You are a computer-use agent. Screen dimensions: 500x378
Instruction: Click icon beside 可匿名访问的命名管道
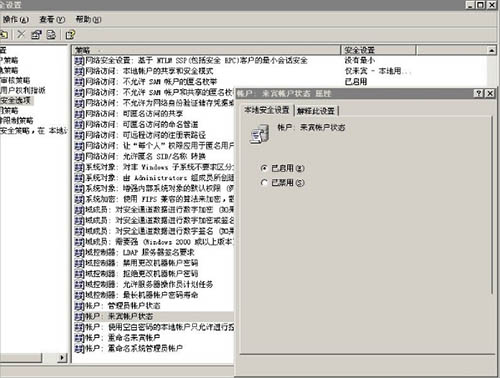click(79, 125)
